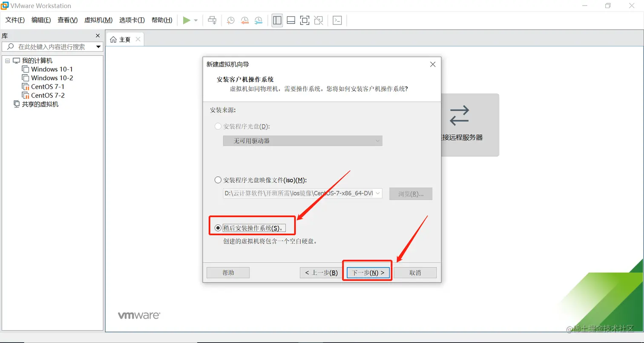Click the 浏览(R)... browse button
Viewport: 644px width, 343px height.
click(411, 194)
